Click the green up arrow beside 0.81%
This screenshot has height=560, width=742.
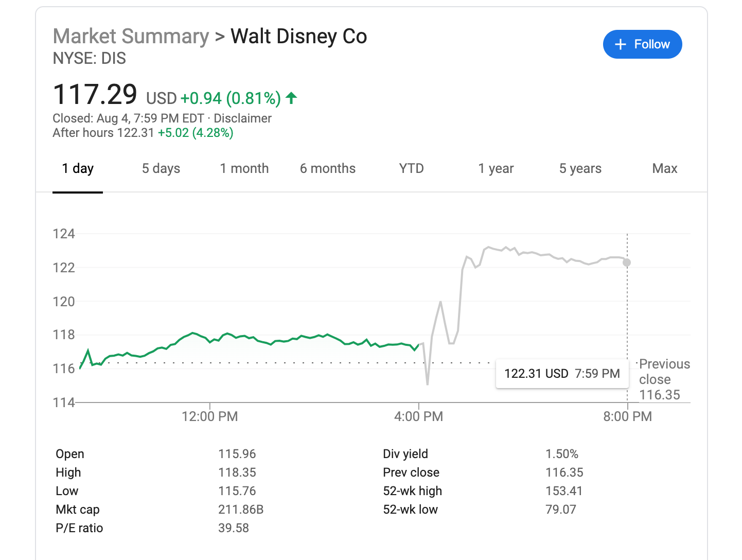291,98
